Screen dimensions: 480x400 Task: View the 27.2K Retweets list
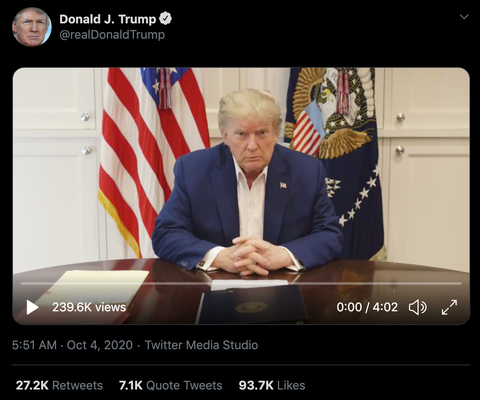click(x=59, y=385)
